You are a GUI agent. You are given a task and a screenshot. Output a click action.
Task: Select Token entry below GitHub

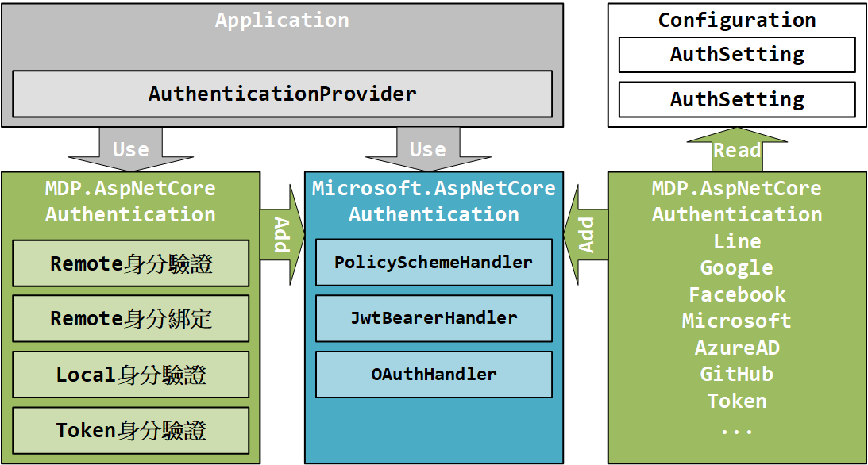tap(737, 401)
